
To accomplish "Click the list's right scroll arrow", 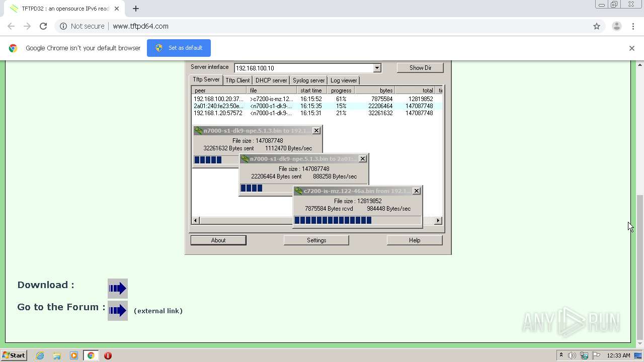I will coord(438,220).
